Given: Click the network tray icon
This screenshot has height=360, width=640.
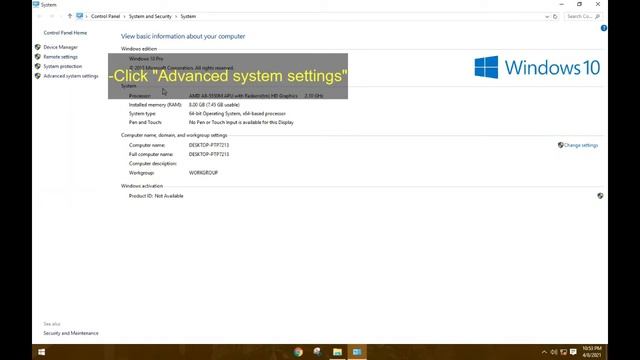Looking at the screenshot, I should click(x=564, y=352).
